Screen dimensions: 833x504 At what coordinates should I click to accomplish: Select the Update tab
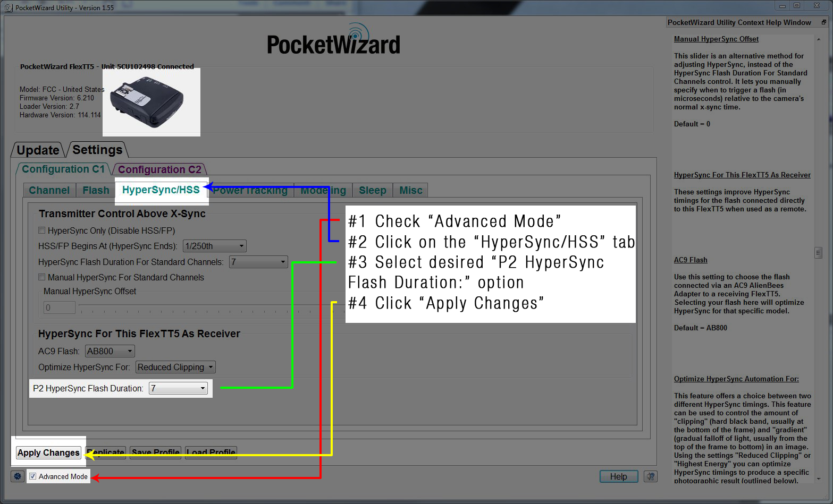tap(38, 150)
